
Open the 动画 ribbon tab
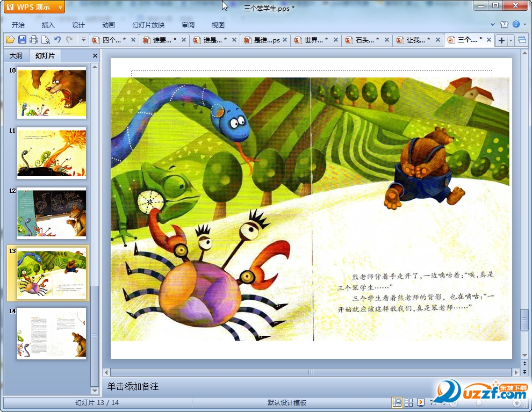(x=108, y=25)
